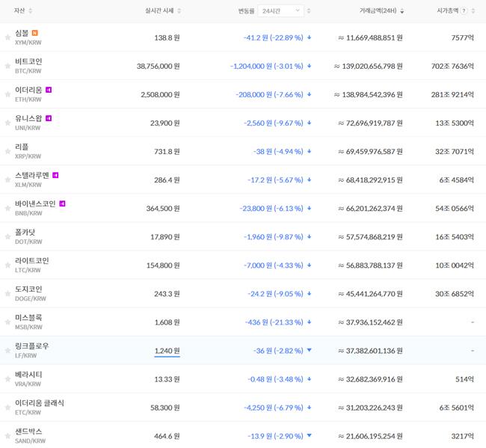Click the question mark help icon by market cap
Image resolution: width=486 pixels, height=448 pixels.
pyautogui.click(x=464, y=11)
